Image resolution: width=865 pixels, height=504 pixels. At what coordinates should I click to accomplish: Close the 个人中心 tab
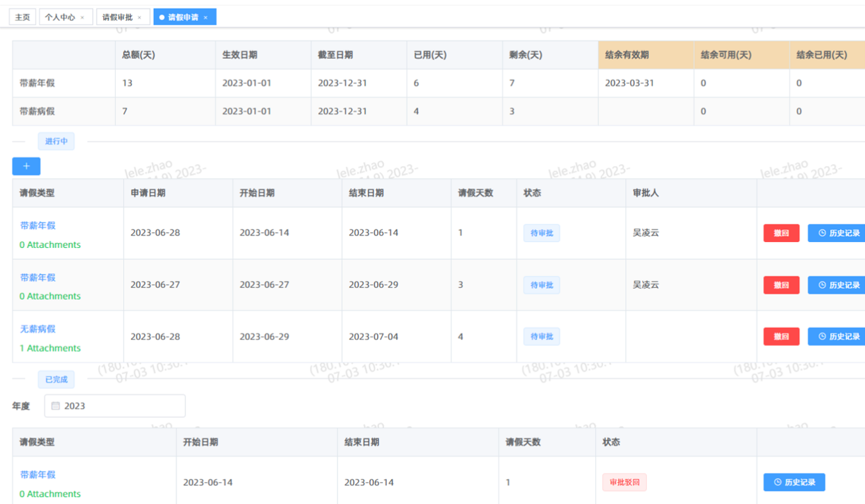tap(82, 18)
